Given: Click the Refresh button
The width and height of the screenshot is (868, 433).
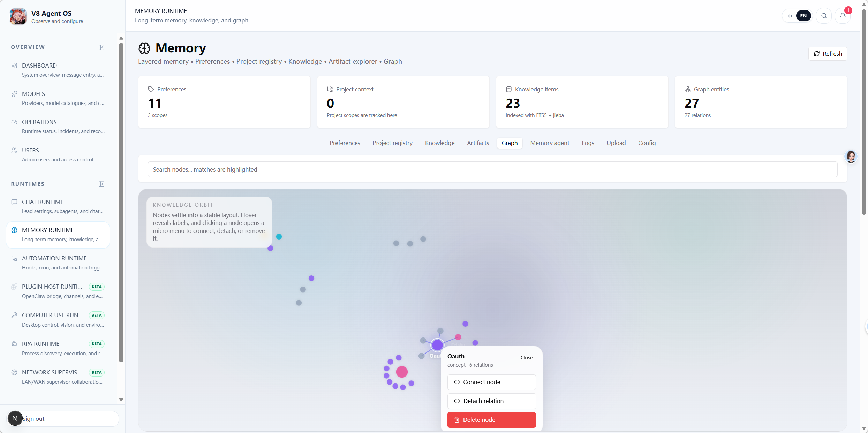Looking at the screenshot, I should 828,53.
